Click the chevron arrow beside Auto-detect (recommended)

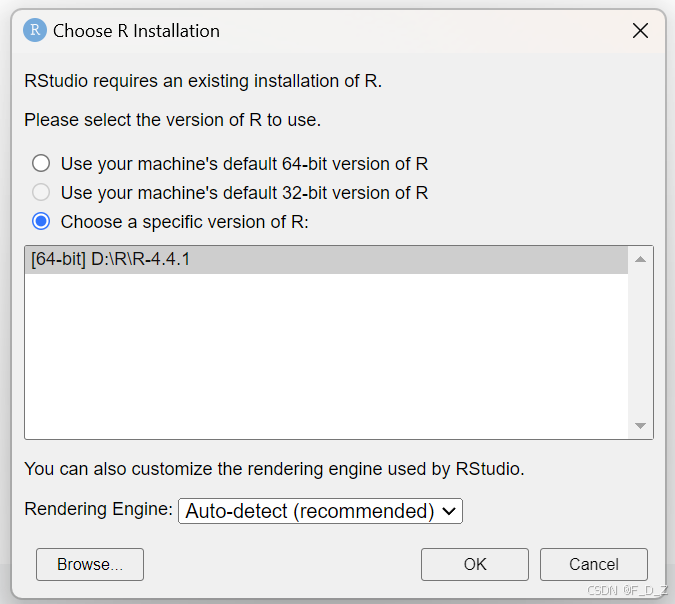click(449, 511)
